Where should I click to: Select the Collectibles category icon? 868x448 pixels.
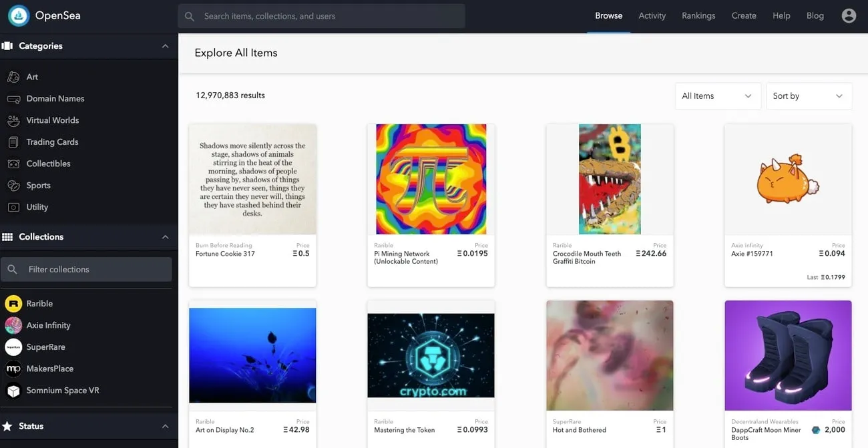[13, 164]
